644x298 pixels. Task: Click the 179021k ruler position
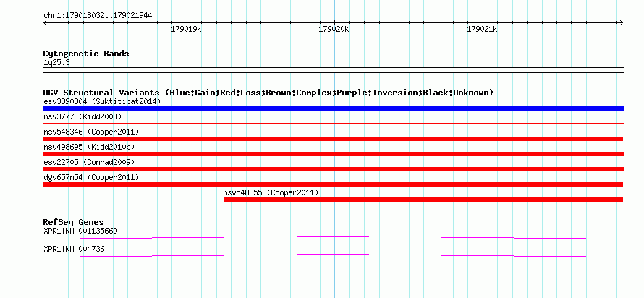tap(482, 29)
